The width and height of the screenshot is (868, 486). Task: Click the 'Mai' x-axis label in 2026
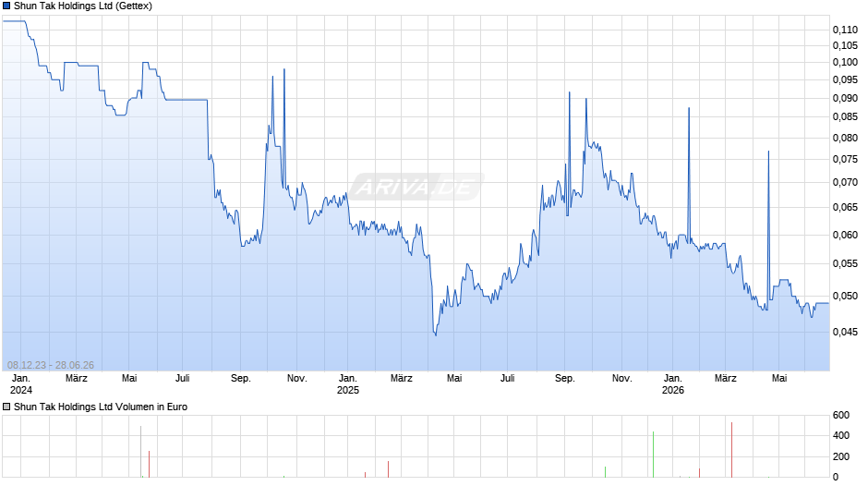click(x=779, y=379)
